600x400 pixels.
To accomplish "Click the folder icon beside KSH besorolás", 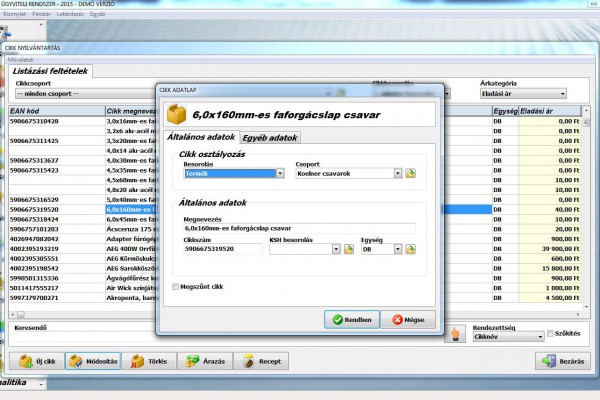I will pos(349,249).
